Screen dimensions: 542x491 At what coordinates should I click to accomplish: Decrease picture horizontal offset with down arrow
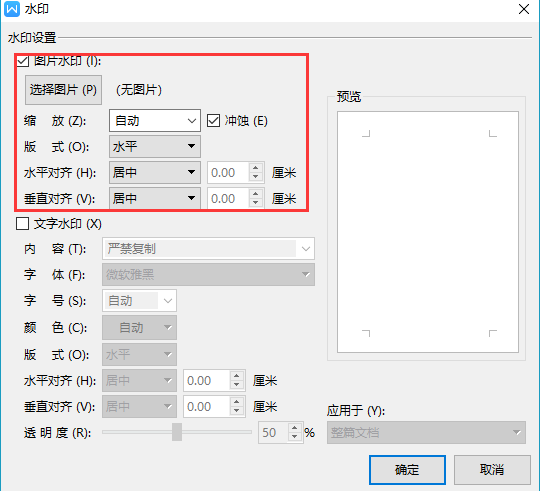(255, 177)
